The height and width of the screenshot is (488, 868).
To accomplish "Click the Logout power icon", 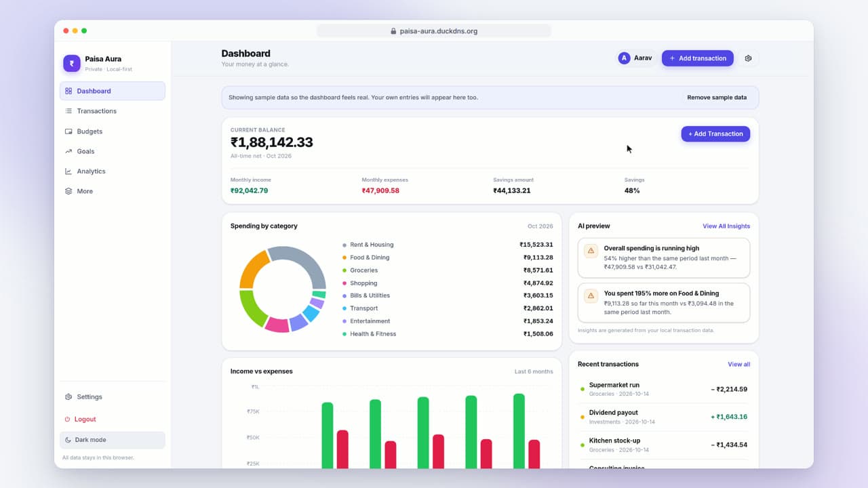I will [67, 420].
